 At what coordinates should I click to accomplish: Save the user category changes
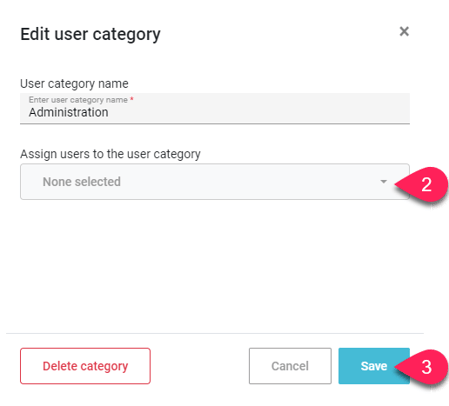pyautogui.click(x=374, y=366)
